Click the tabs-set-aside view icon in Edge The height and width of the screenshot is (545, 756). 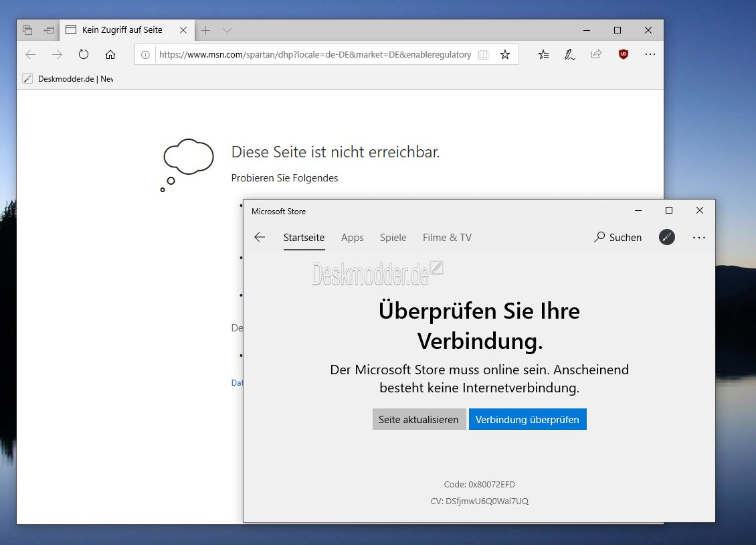click(27, 30)
